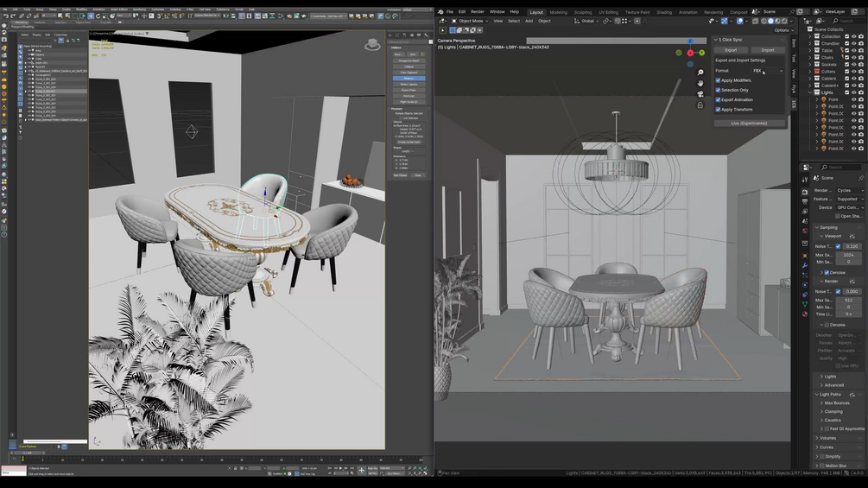Viewport: 868px width, 488px height.
Task: Toggle the Open Shading Language checkbox
Action: coord(838,216)
